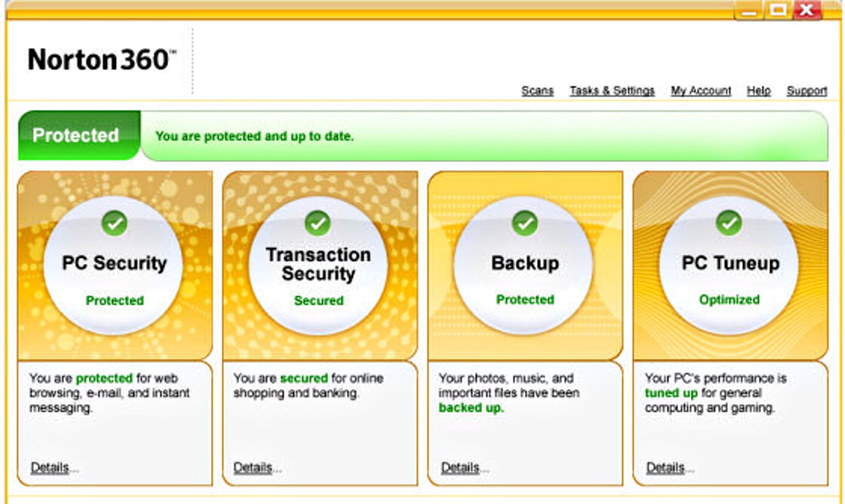Viewport: 845px width, 504px height.
Task: Open Tasks & Settings
Action: (612, 90)
